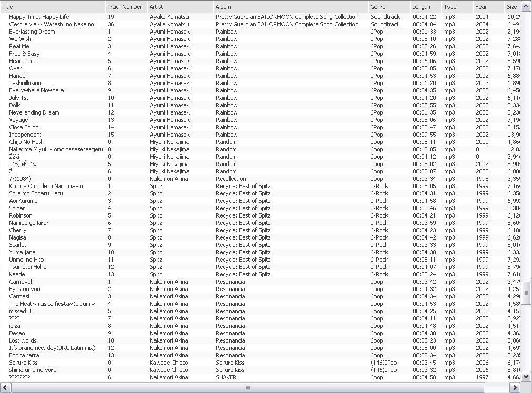Select the track 'Neverending Dream'
Viewport: 532px width, 393px height.
tap(34, 112)
